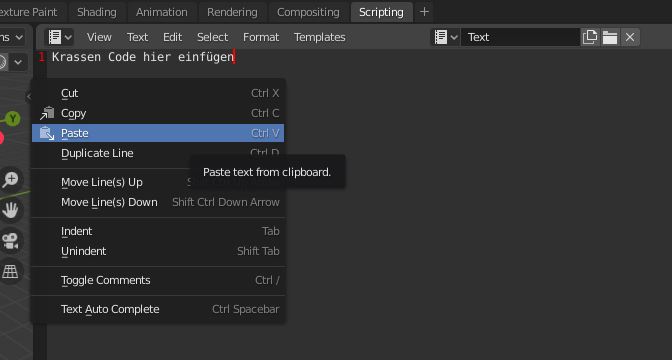
Task: Click the green Y axis gizmo
Action: point(13,119)
